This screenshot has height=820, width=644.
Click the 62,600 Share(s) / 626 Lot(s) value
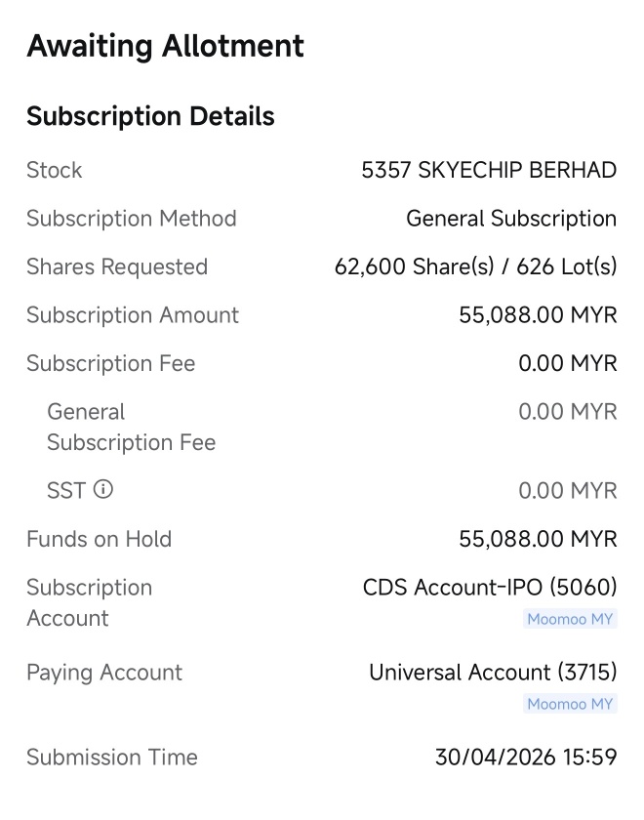476,266
